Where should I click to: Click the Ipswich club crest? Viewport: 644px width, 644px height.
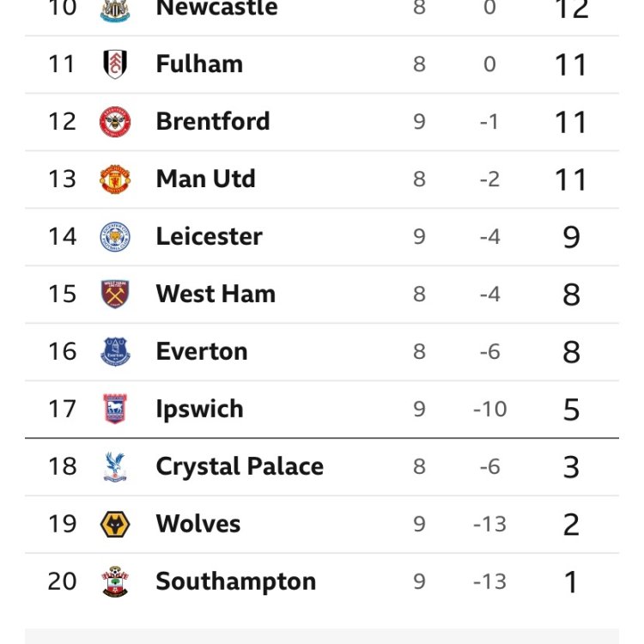[x=115, y=410]
